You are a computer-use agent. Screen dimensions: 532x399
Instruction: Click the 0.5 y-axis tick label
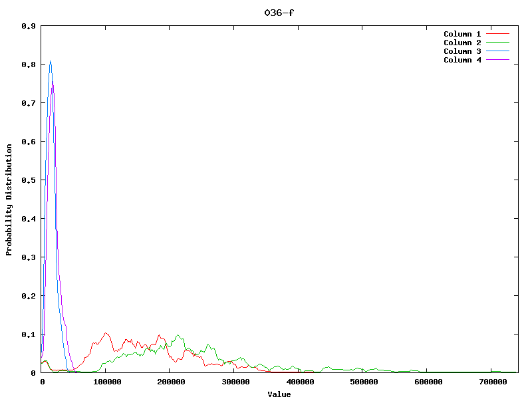tap(29, 180)
